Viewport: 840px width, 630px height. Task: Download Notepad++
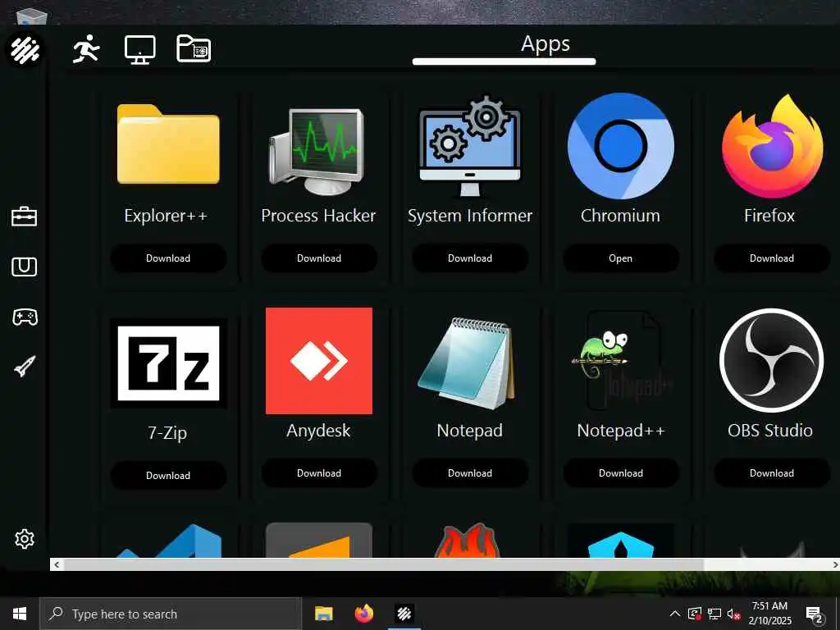pos(620,473)
